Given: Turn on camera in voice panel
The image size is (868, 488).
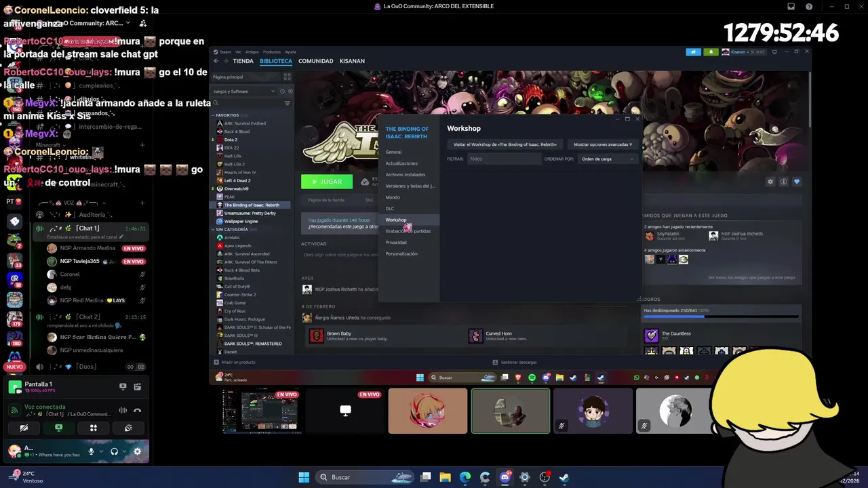Looking at the screenshot, I should click(24, 428).
